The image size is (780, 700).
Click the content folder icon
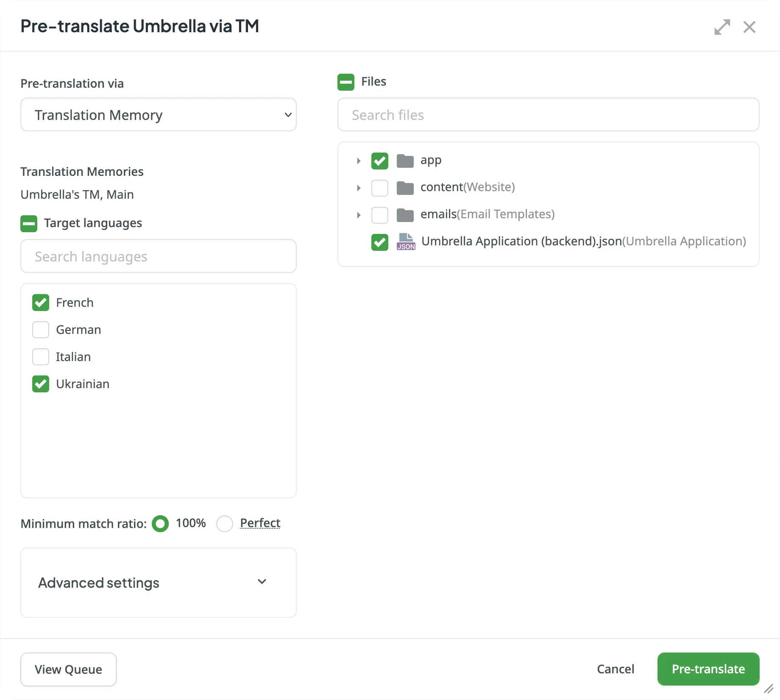tap(405, 188)
